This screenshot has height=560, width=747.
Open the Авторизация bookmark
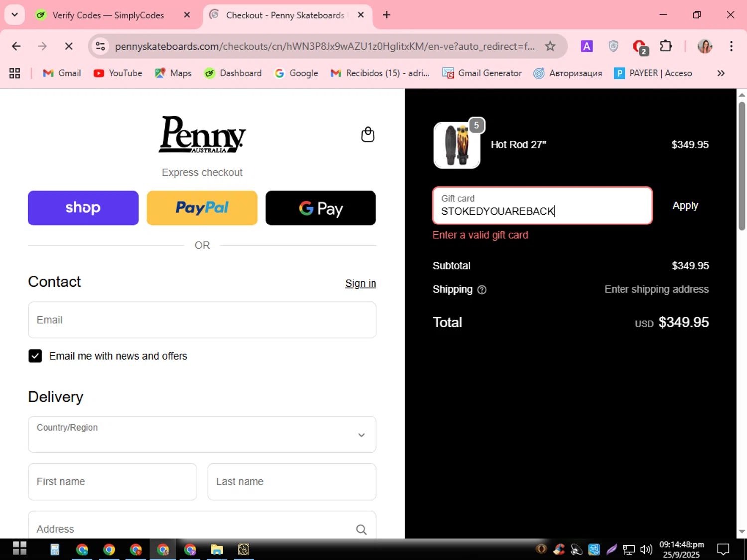[568, 73]
